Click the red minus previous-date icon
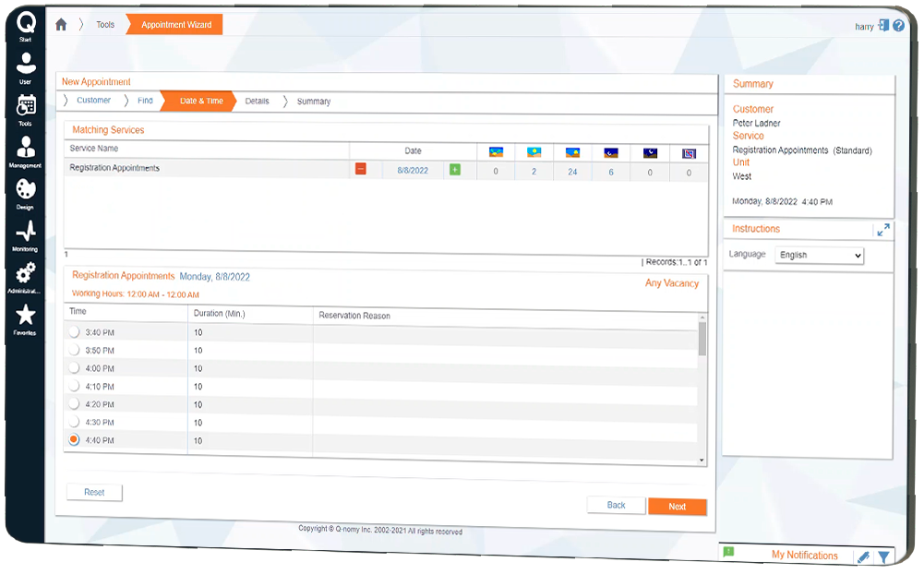The image size is (924, 574). [361, 169]
